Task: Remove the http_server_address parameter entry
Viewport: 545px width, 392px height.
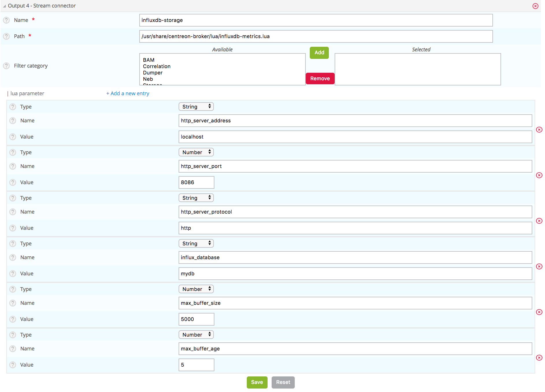Action: (539, 130)
